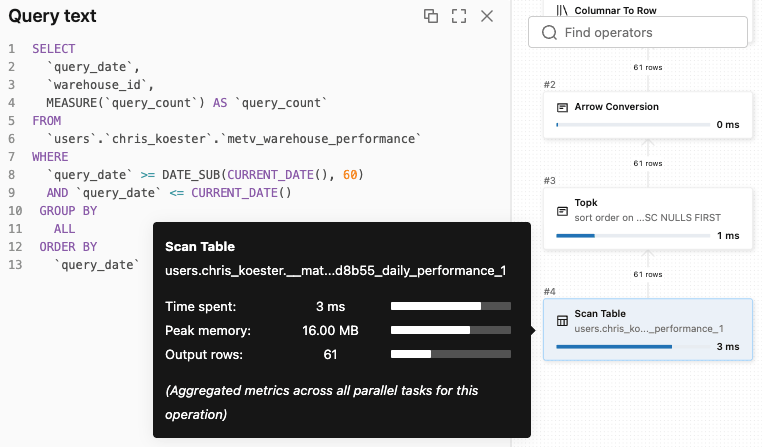Click the Arrow Conversion 0 ms progress bar
This screenshot has height=447, width=762.
pyautogui.click(x=633, y=125)
